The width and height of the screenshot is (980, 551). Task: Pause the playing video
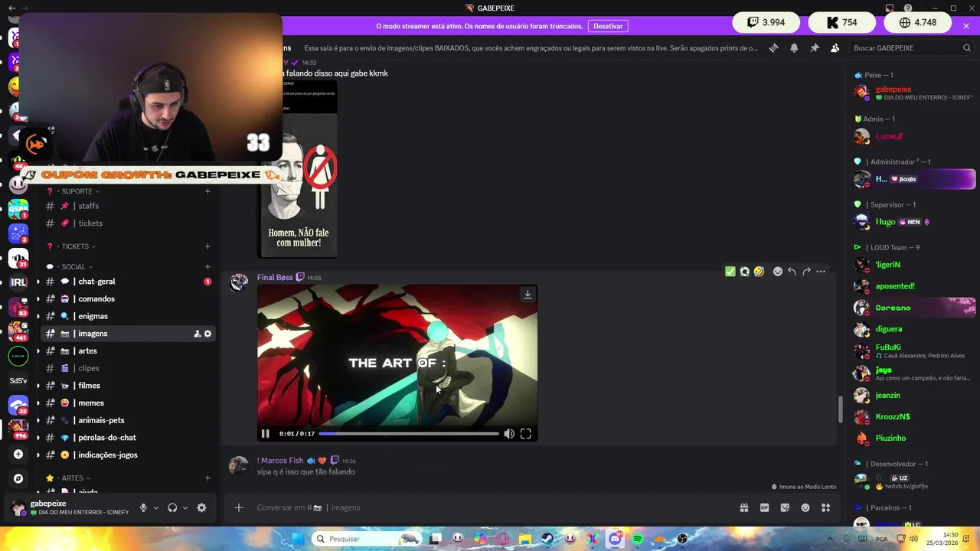(265, 434)
